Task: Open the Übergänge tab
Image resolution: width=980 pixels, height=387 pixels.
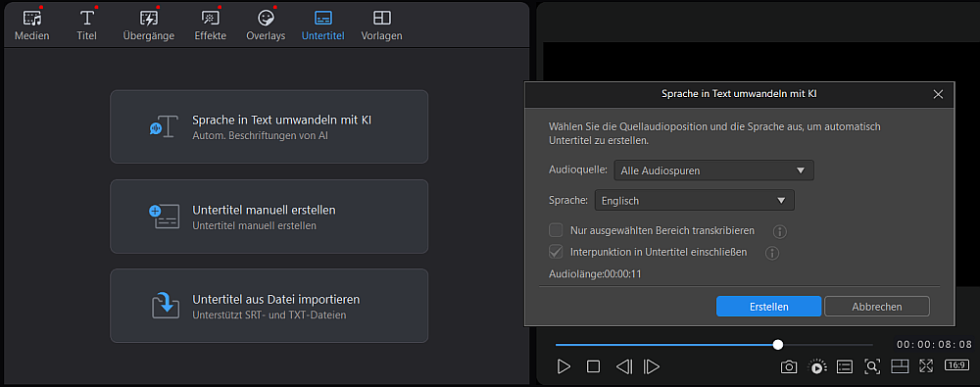Action: [149, 25]
